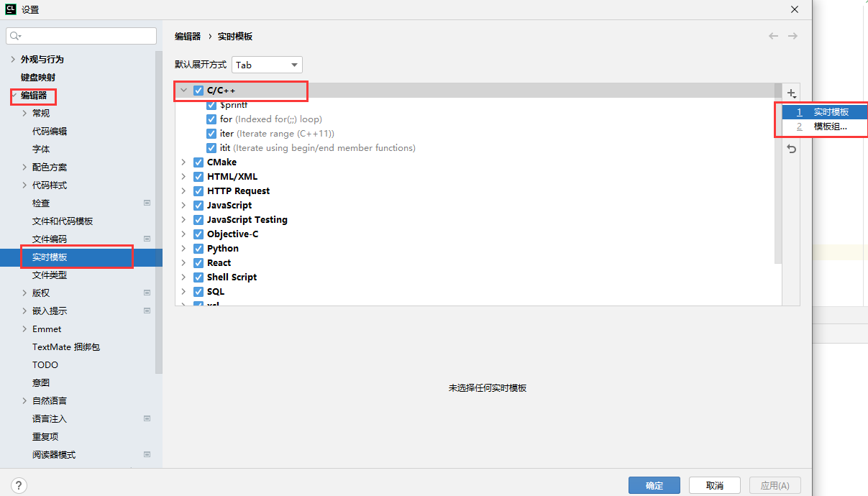Focus the settings search input field
The image size is (868, 496).
[86, 36]
